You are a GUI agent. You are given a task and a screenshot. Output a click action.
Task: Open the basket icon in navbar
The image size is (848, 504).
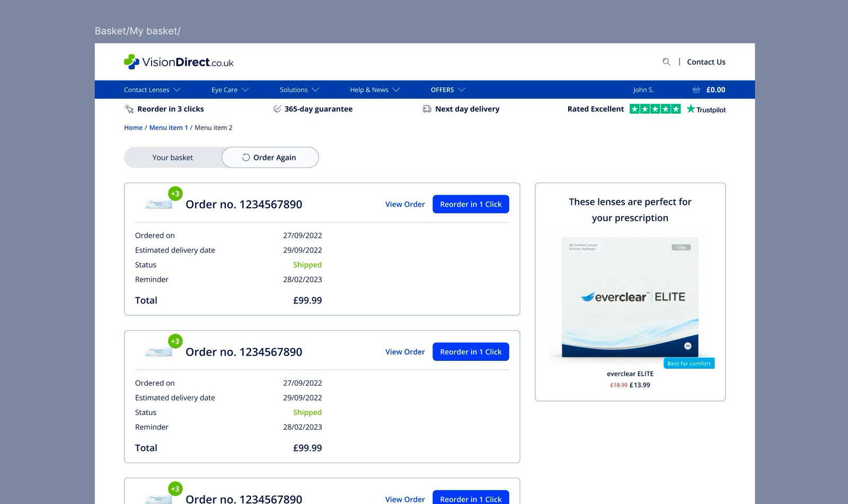coord(696,90)
